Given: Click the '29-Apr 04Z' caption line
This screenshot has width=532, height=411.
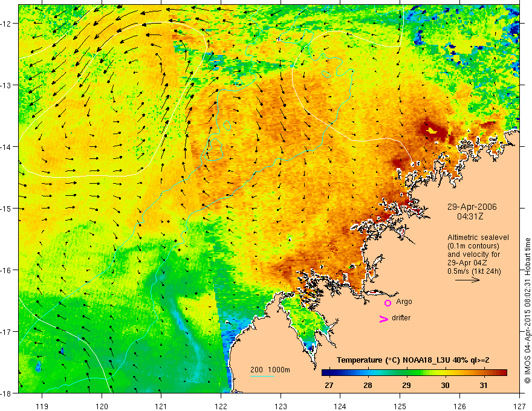Looking at the screenshot, I should pos(467,263).
